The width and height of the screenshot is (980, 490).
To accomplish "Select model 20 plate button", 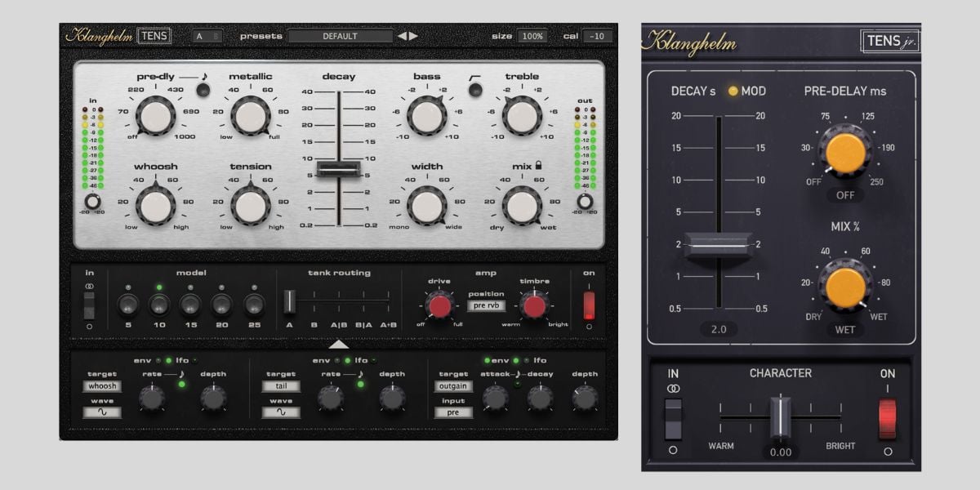I will coord(222,305).
